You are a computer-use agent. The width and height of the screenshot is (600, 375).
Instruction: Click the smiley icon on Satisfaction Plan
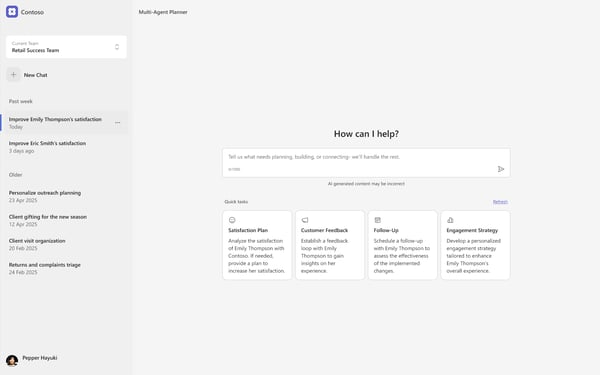tap(232, 220)
